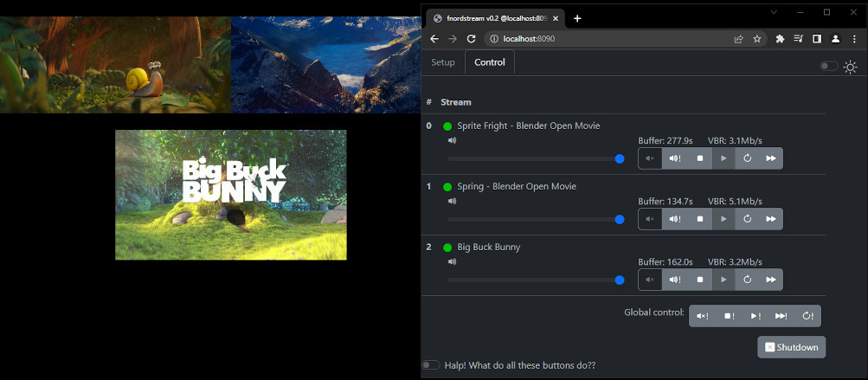
Task: Share this page from address bar
Action: 738,39
